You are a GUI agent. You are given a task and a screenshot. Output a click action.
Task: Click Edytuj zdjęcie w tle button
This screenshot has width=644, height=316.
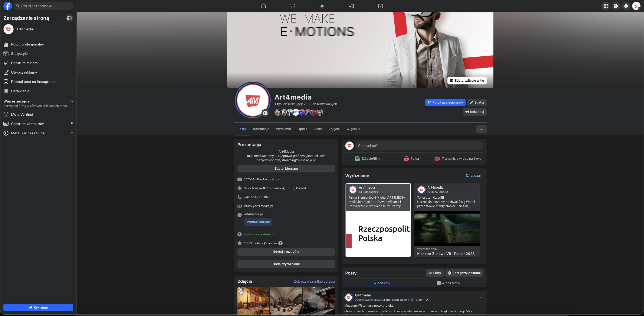pos(467,81)
